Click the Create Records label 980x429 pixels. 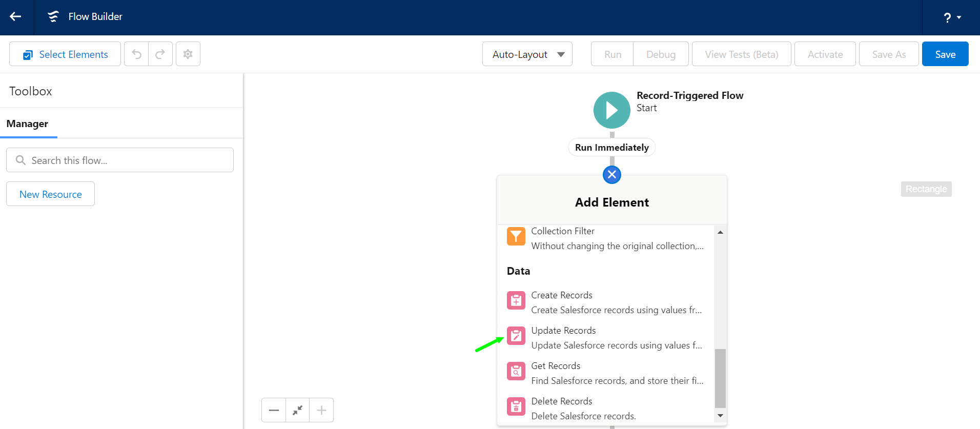pos(562,295)
